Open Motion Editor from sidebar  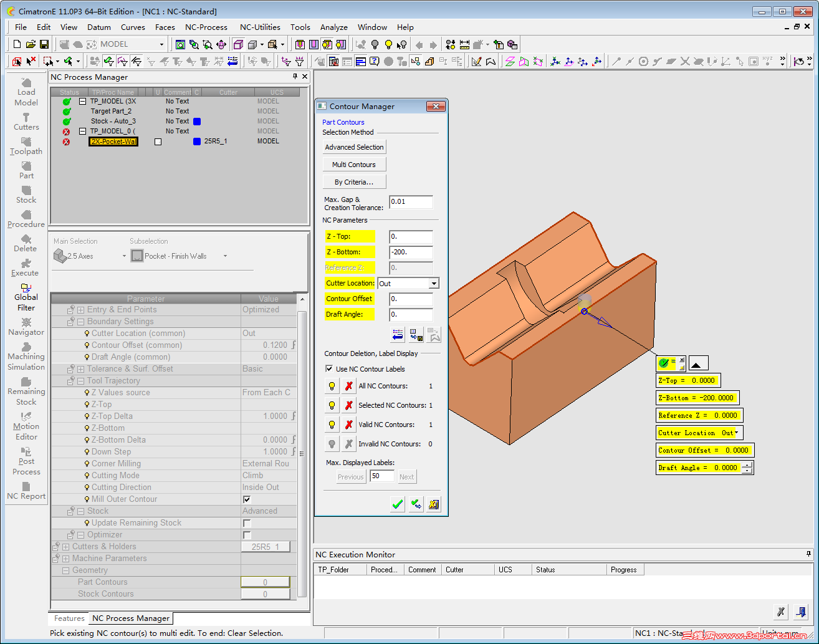tap(26, 426)
